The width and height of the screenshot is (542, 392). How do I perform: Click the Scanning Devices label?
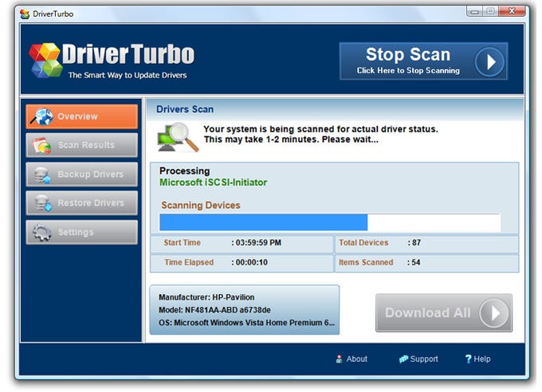click(201, 206)
